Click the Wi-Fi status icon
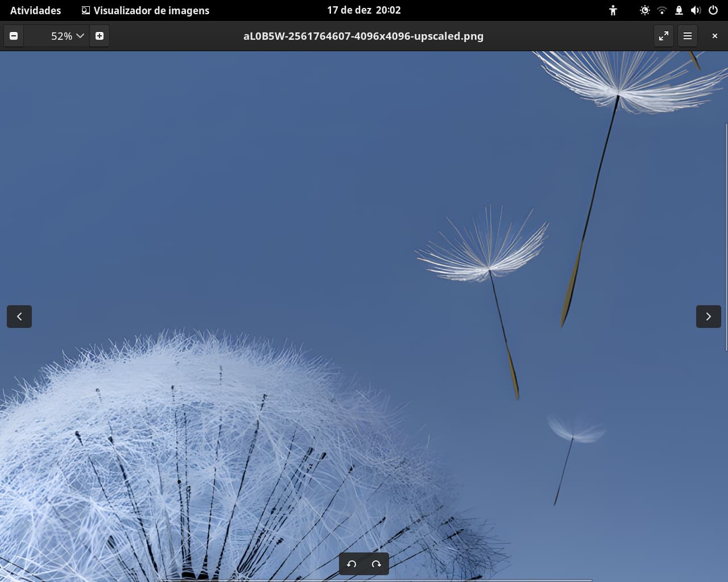728x582 pixels. pyautogui.click(x=661, y=10)
